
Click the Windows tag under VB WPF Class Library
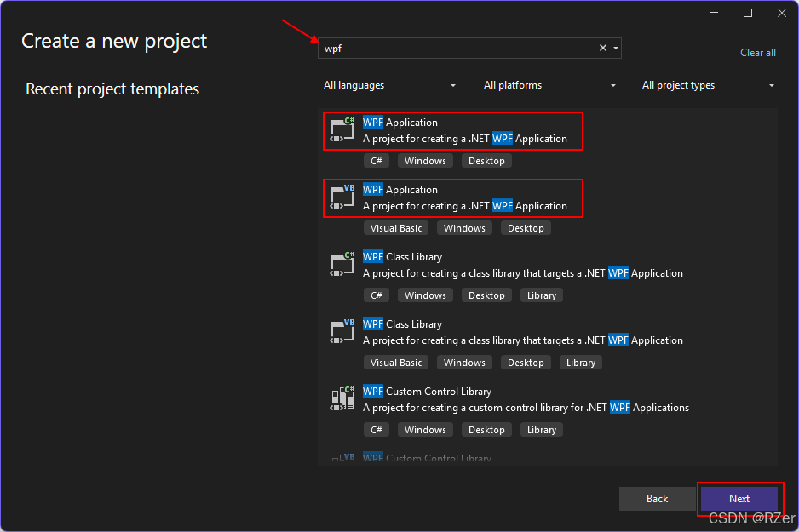464,363
